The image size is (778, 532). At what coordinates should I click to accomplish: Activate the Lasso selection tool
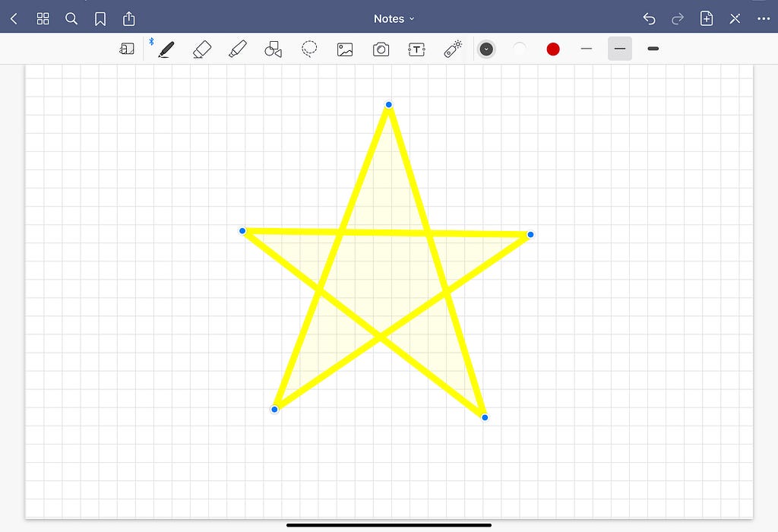click(309, 48)
